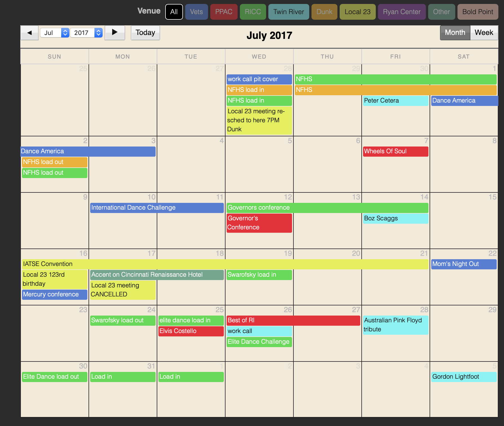
Task: Choose the Bold Point venue filter
Action: pyautogui.click(x=478, y=12)
